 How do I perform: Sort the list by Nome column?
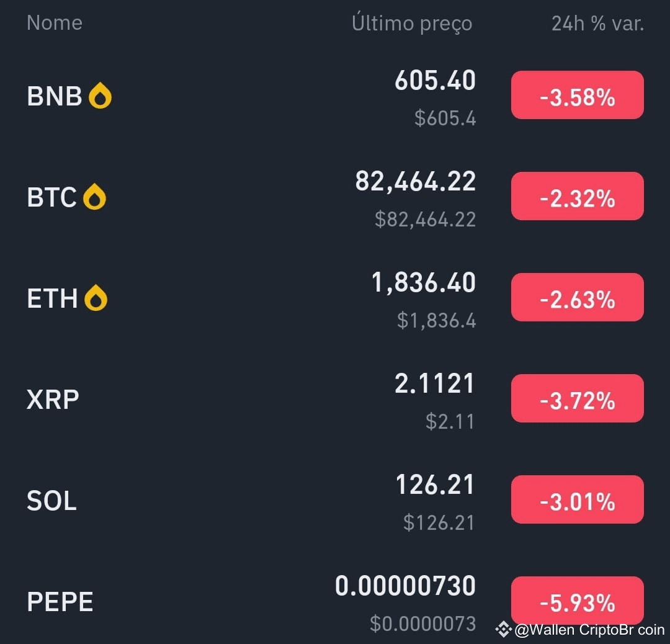point(54,23)
